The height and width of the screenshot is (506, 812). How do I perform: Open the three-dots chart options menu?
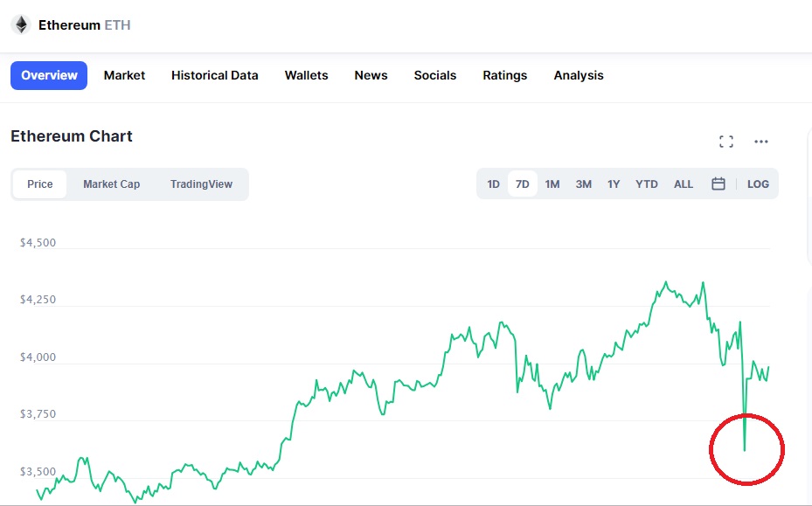[x=760, y=142]
